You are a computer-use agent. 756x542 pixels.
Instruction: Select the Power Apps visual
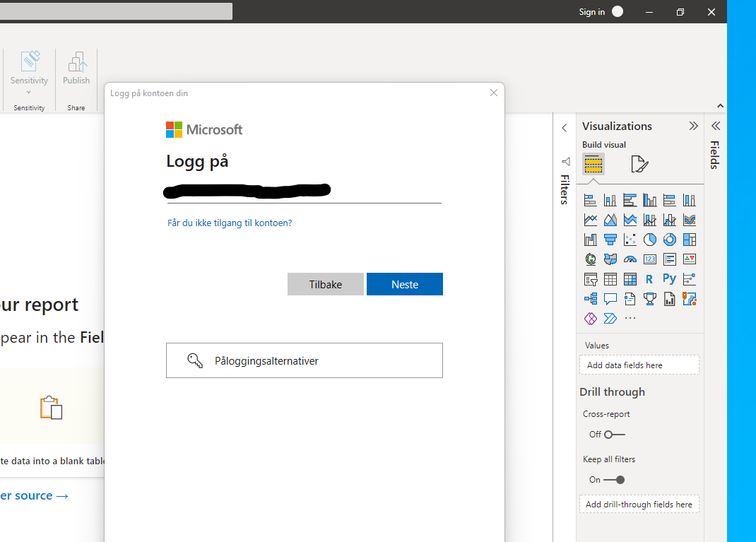[590, 319]
